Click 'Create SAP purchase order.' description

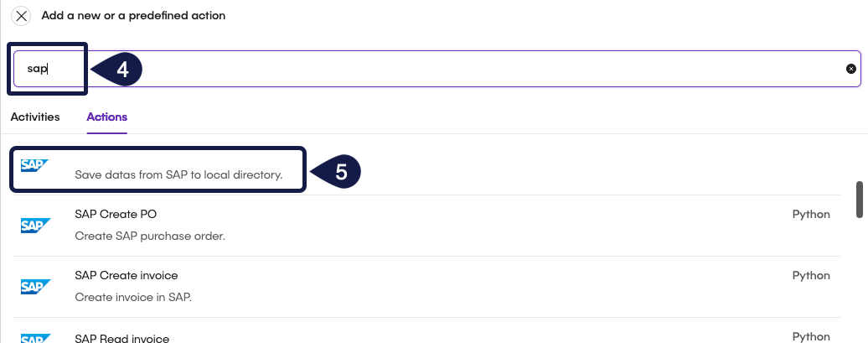tap(150, 236)
